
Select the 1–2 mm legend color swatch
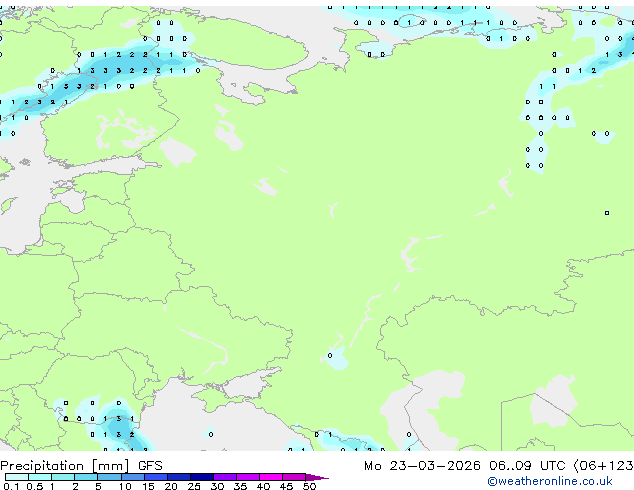[x=63, y=477]
